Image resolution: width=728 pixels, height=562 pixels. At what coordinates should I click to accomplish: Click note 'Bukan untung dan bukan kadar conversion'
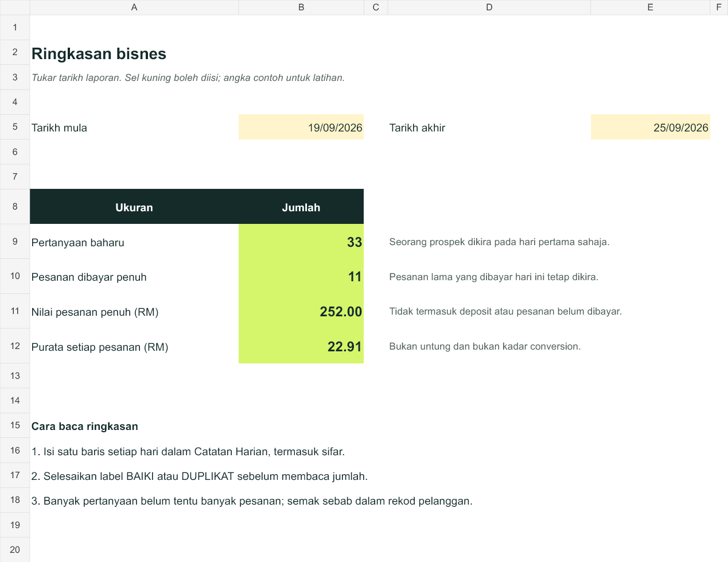[x=485, y=347]
